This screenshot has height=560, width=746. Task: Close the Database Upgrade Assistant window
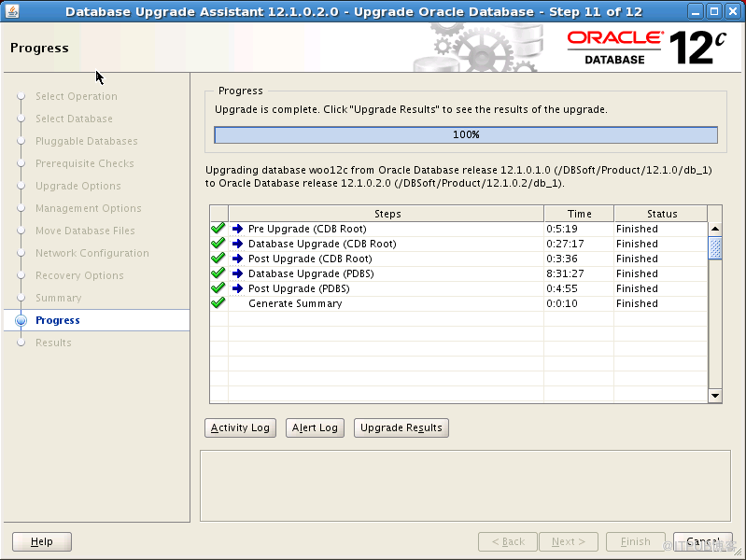(x=733, y=11)
